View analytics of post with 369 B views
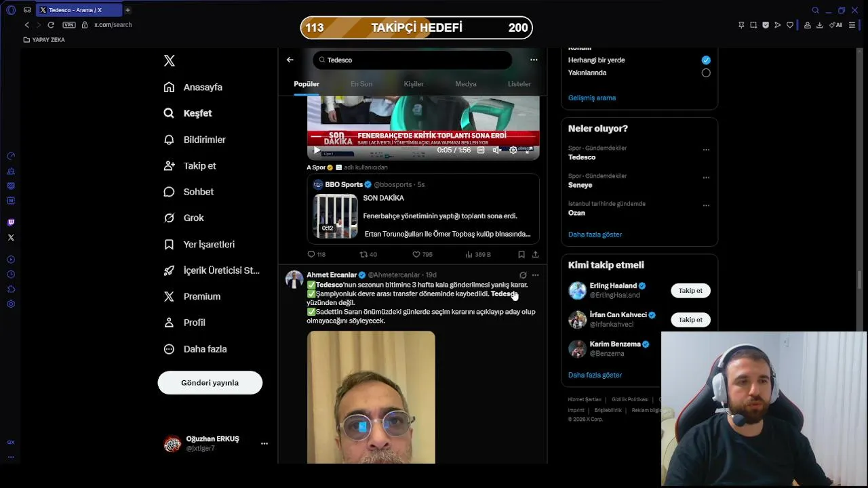868x488 pixels. click(x=478, y=254)
